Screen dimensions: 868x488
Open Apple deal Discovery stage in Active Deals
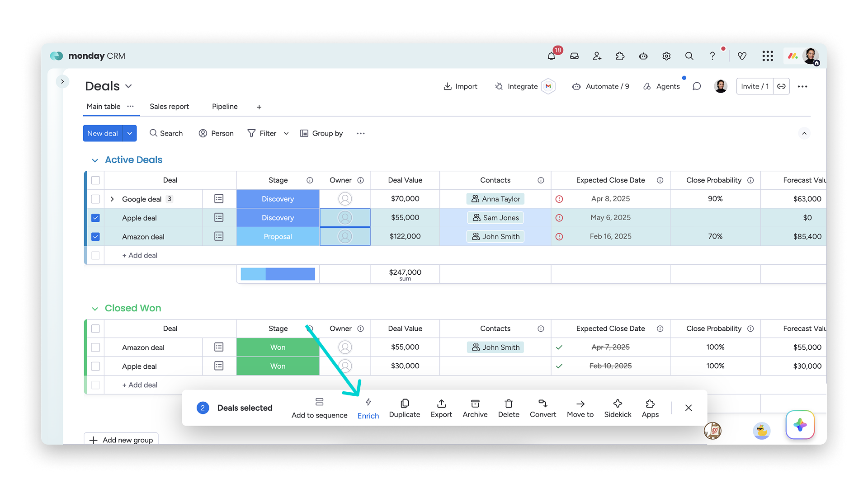[278, 218]
